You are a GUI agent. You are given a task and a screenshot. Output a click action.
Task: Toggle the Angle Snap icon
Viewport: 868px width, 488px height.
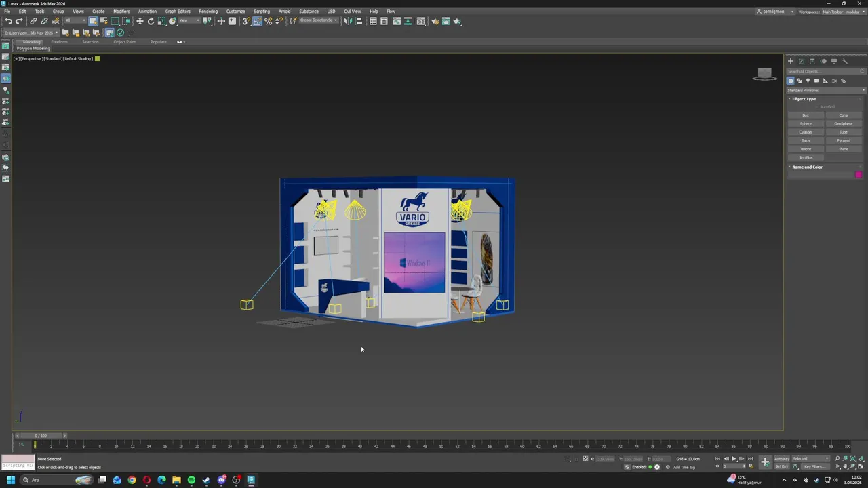258,21
